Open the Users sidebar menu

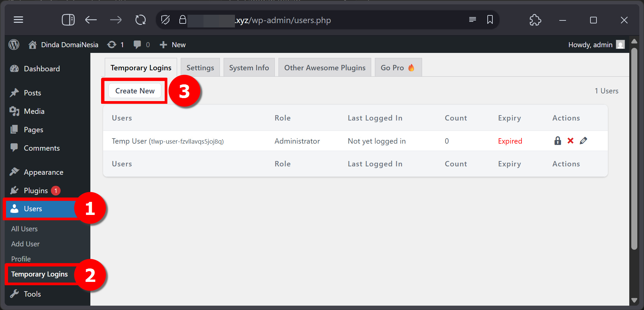coord(33,209)
